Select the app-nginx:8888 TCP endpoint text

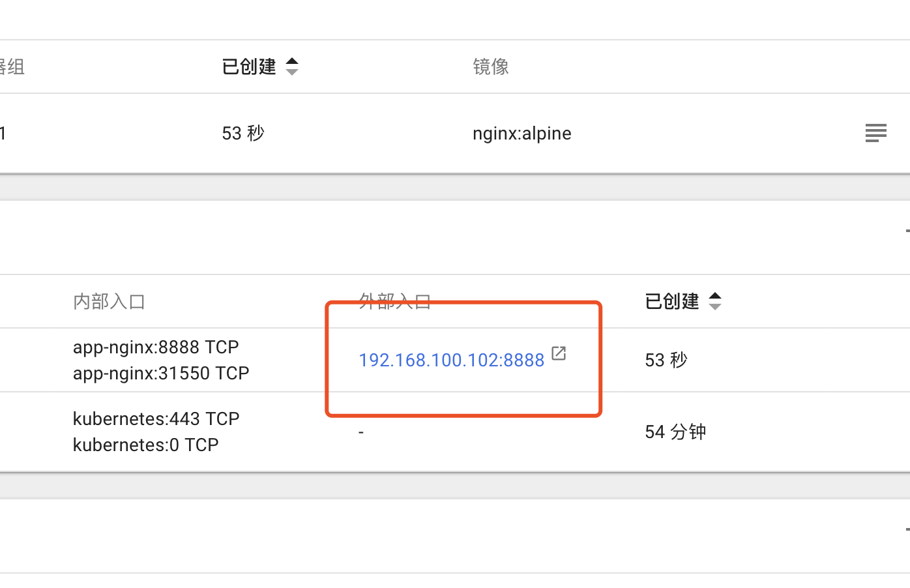tap(156, 347)
